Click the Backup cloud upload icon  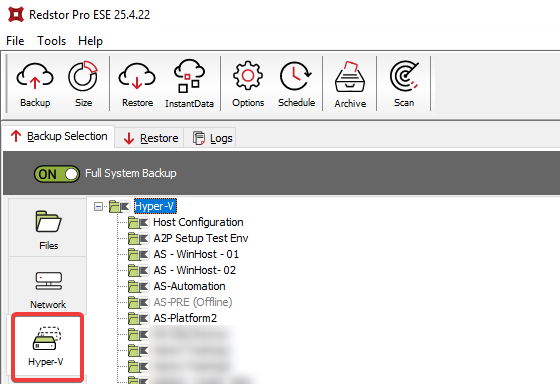pos(35,76)
